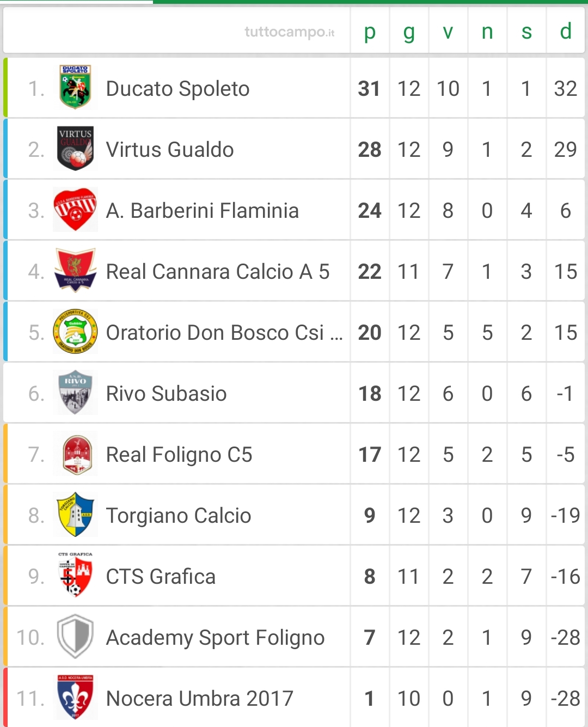Open the Torgiano Calcio team page link
The image size is (588, 727).
[179, 516]
